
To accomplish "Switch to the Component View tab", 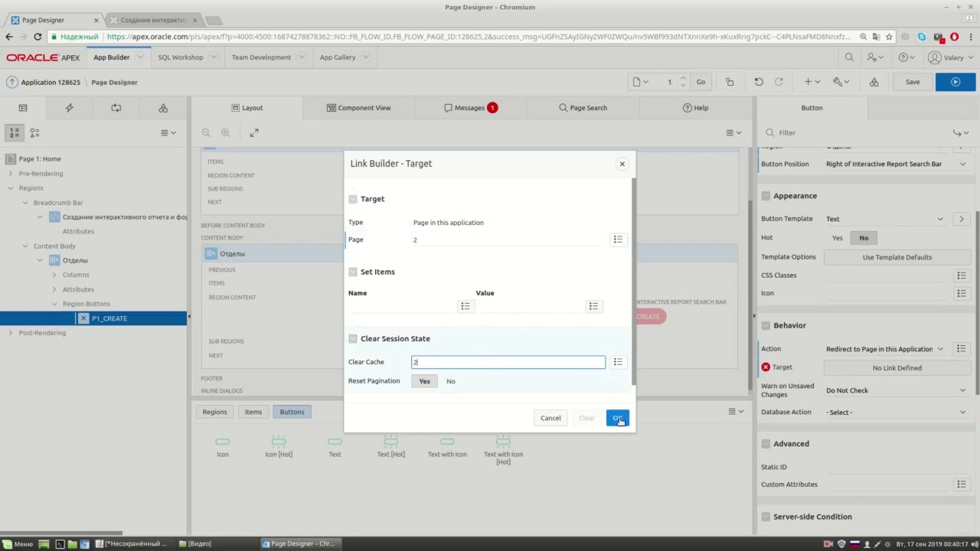I will click(358, 108).
